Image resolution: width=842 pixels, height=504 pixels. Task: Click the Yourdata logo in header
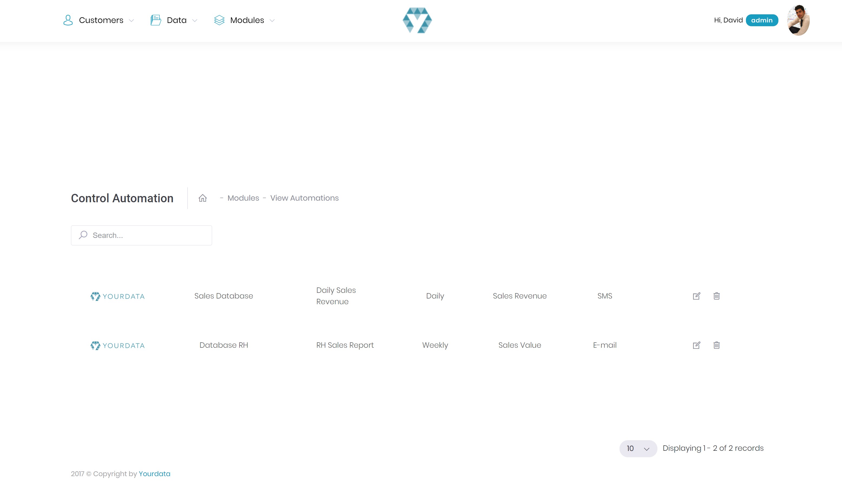pos(417,20)
